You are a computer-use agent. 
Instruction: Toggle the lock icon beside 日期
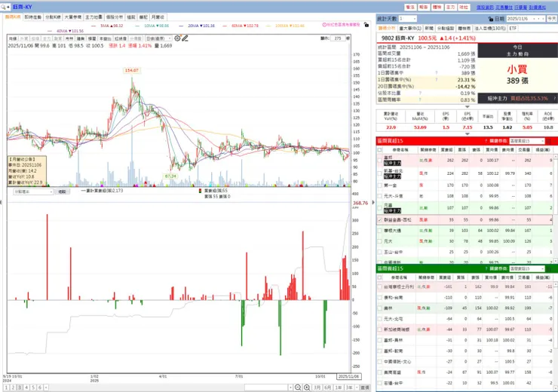coord(491,19)
